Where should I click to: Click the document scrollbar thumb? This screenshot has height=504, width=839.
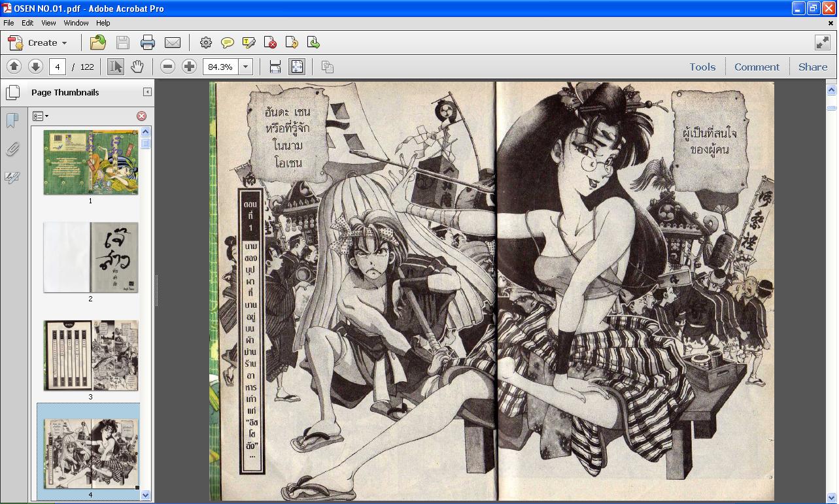pyautogui.click(x=831, y=107)
